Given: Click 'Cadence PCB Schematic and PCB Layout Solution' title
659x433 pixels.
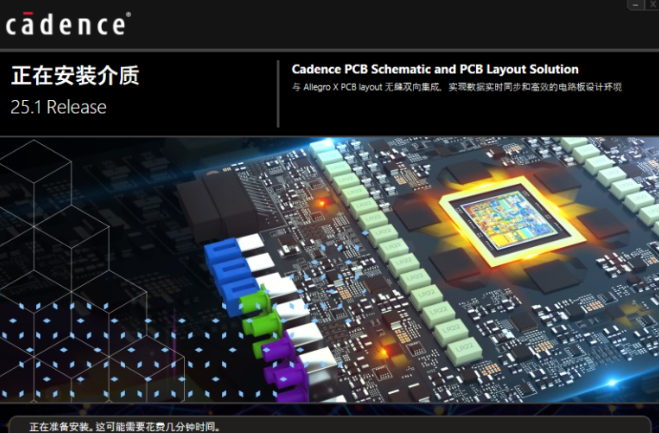Looking at the screenshot, I should 435,69.
